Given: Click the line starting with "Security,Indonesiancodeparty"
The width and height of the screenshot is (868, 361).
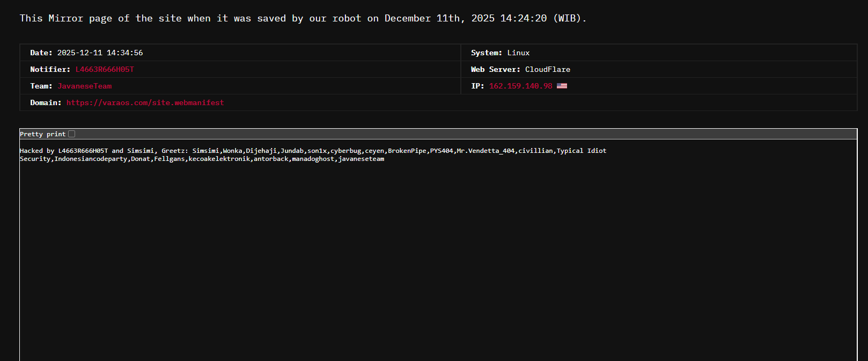Looking at the screenshot, I should (x=202, y=159).
